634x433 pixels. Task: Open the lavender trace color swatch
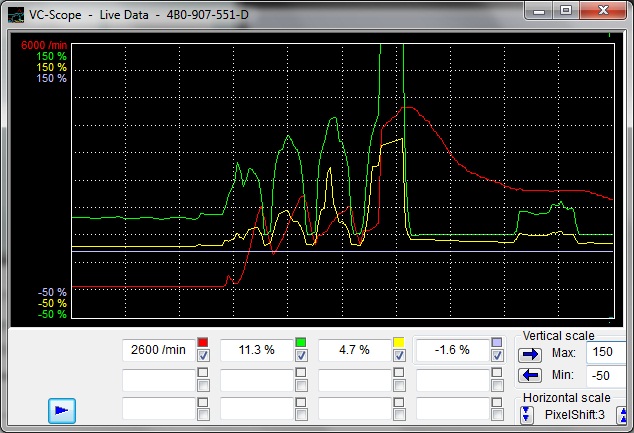497,343
